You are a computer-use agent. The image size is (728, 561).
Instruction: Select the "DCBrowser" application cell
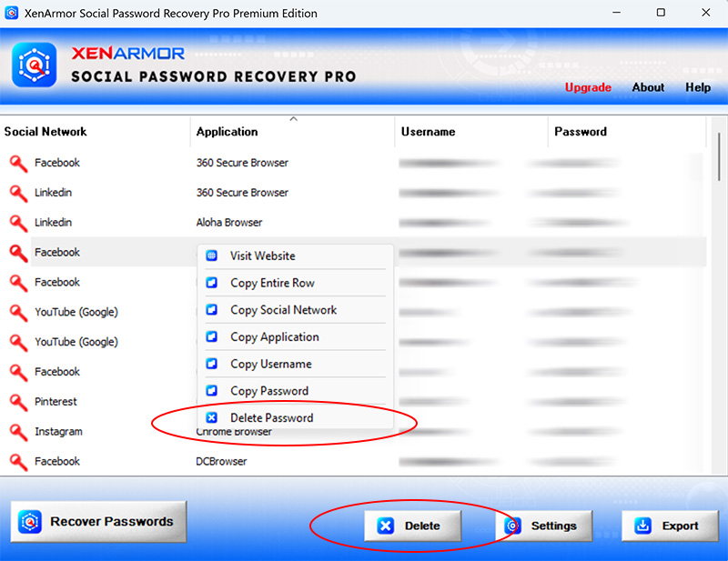[221, 462]
